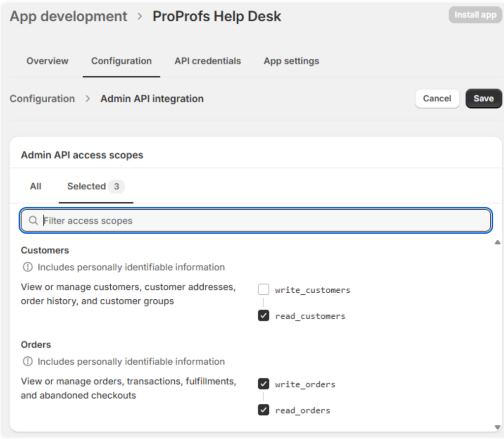Cancel the access scope changes
This screenshot has height=439, width=504.
click(437, 98)
